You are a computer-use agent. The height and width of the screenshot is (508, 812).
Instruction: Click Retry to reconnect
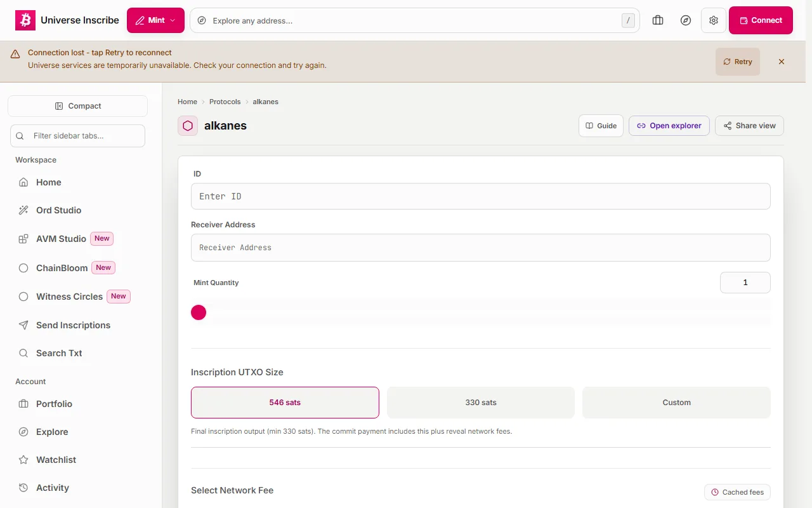point(738,62)
